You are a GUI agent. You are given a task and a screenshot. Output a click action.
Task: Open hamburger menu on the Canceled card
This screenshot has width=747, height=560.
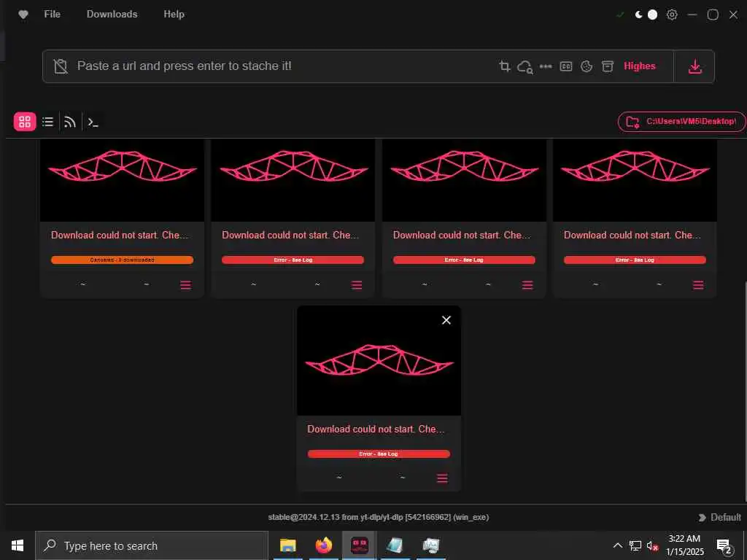pyautogui.click(x=186, y=285)
